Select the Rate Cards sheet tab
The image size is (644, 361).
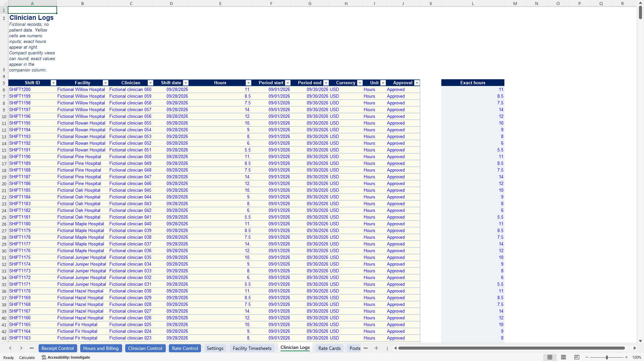tap(330, 348)
